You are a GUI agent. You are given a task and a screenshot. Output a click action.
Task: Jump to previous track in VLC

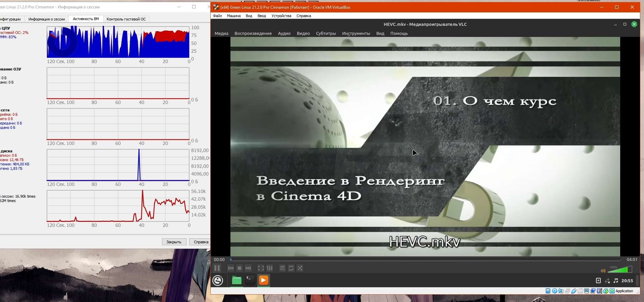point(230,268)
